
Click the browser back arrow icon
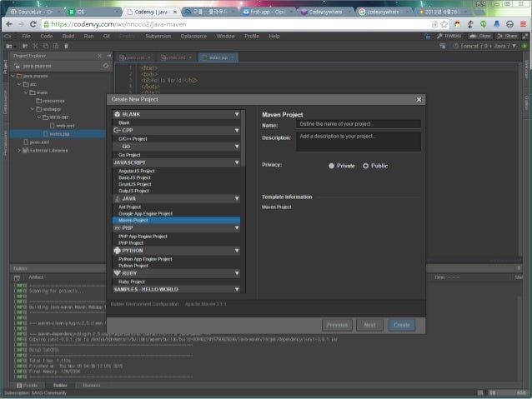[8, 24]
